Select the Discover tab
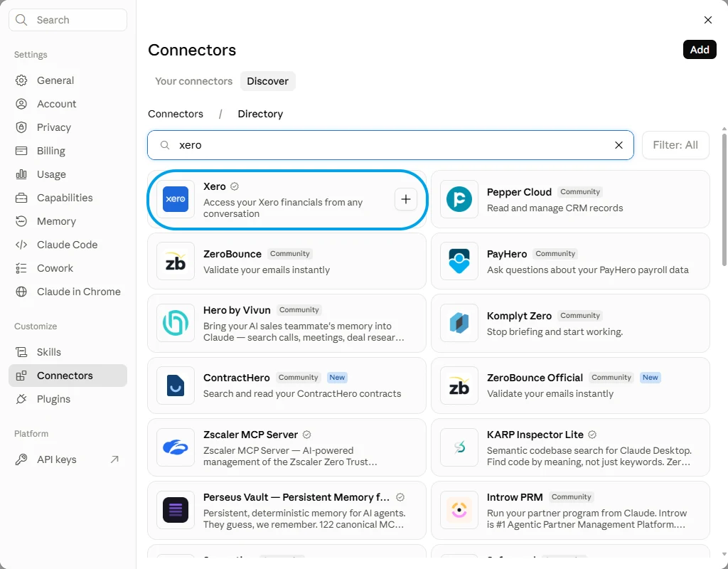This screenshot has width=728, height=569. pyautogui.click(x=268, y=81)
